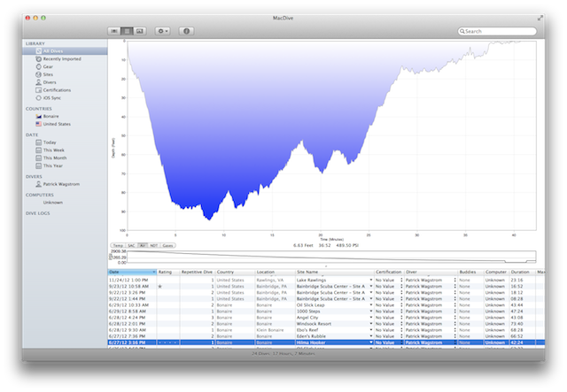
Task: Open Site Name dropdown for Hilma Hooker
Action: coord(371,342)
